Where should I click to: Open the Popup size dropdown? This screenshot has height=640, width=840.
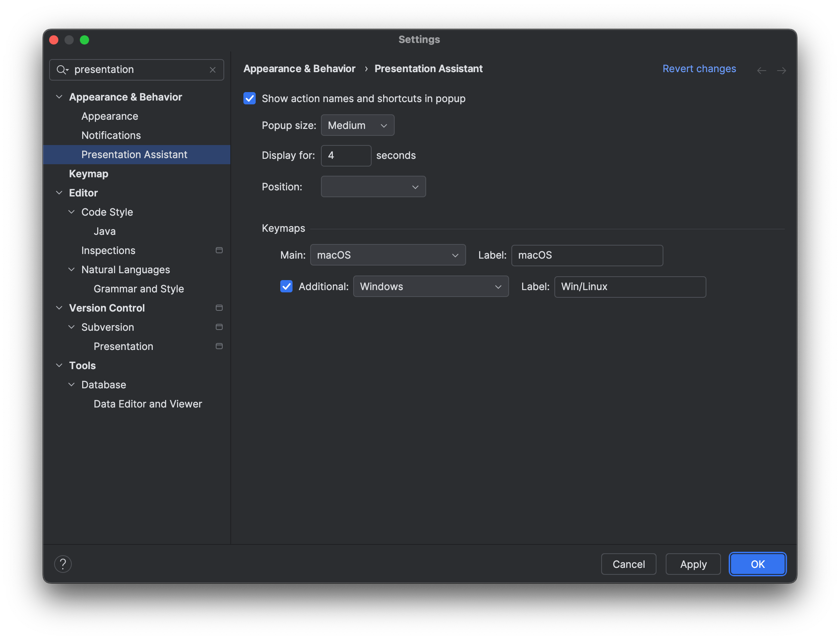[x=356, y=125]
